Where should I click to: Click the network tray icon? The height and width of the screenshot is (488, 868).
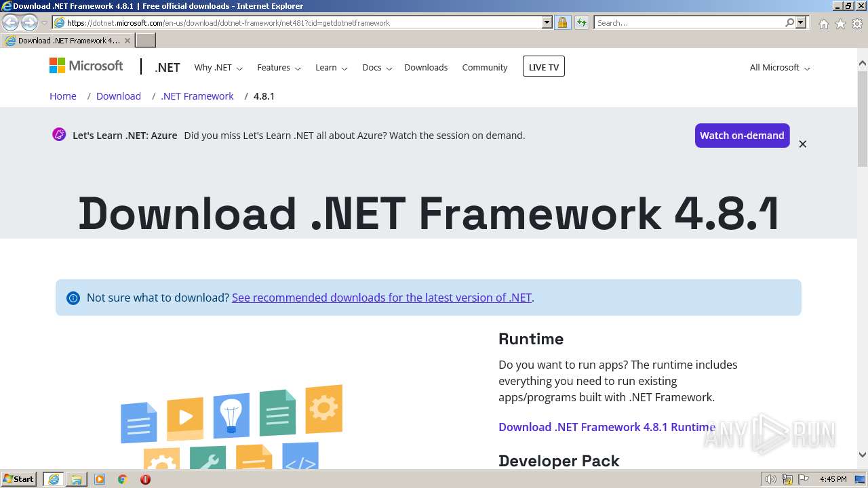click(x=787, y=479)
